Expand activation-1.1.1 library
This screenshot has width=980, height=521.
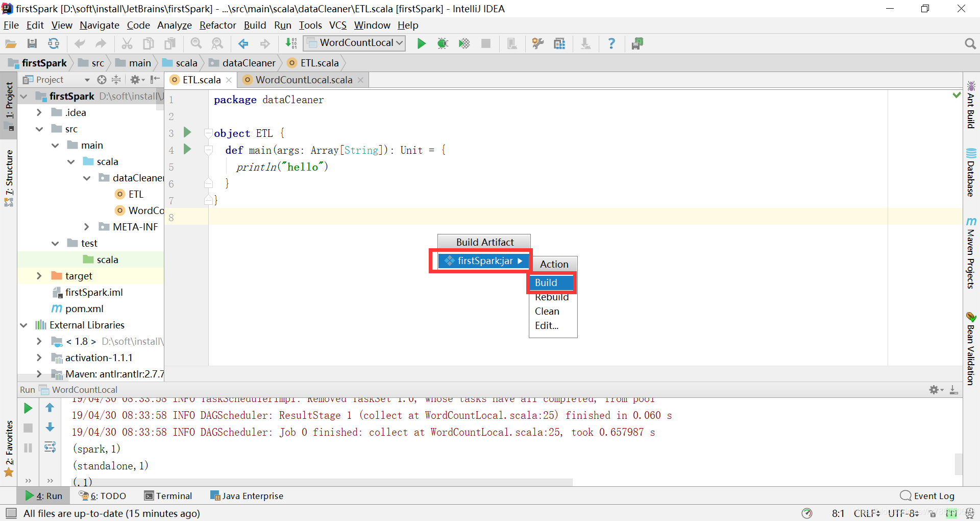click(x=39, y=358)
